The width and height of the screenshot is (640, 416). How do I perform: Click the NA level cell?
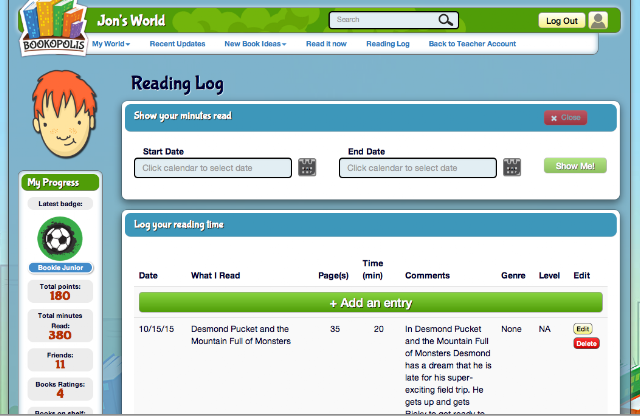point(544,329)
